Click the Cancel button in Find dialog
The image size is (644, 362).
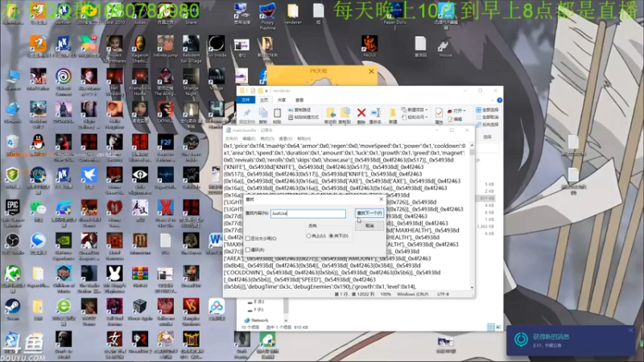click(369, 225)
